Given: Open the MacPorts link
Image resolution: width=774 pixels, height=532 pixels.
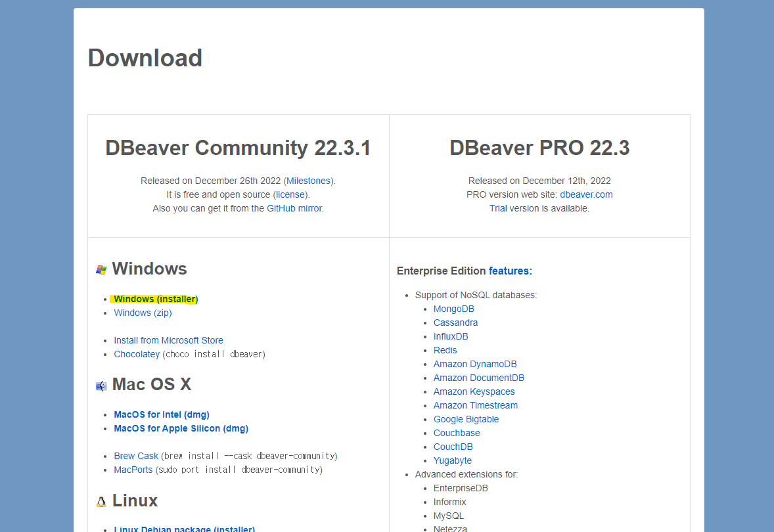Looking at the screenshot, I should (x=133, y=470).
